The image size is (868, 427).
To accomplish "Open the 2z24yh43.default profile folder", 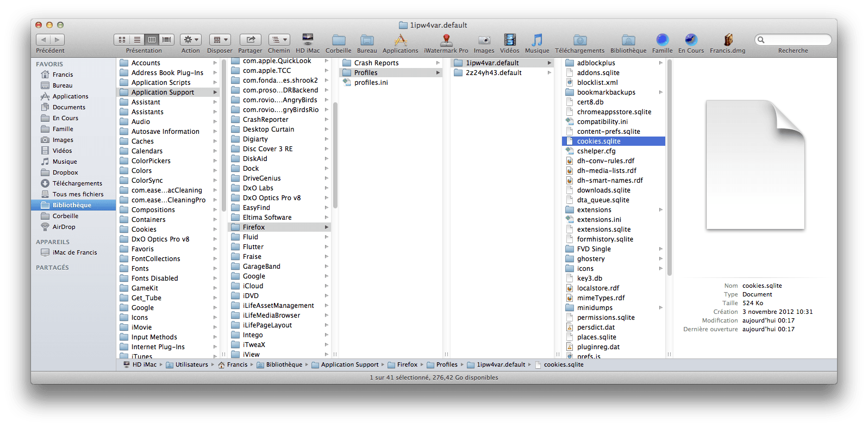I will (x=502, y=73).
